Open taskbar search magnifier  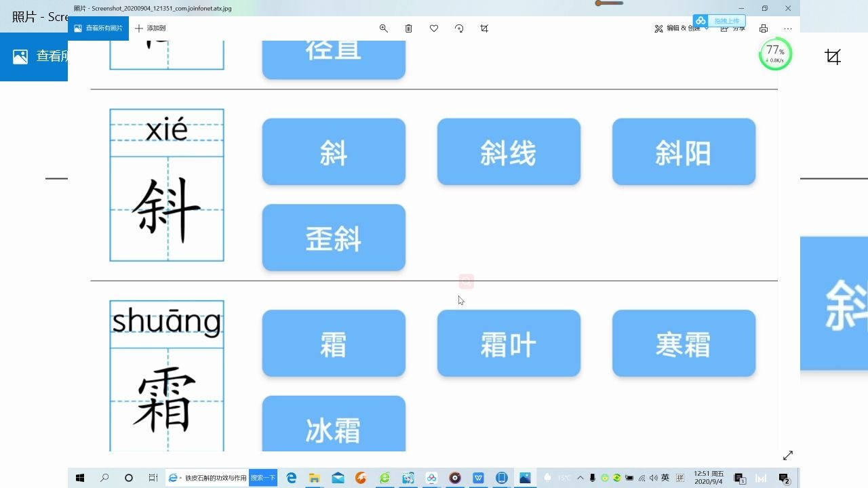tap(104, 478)
